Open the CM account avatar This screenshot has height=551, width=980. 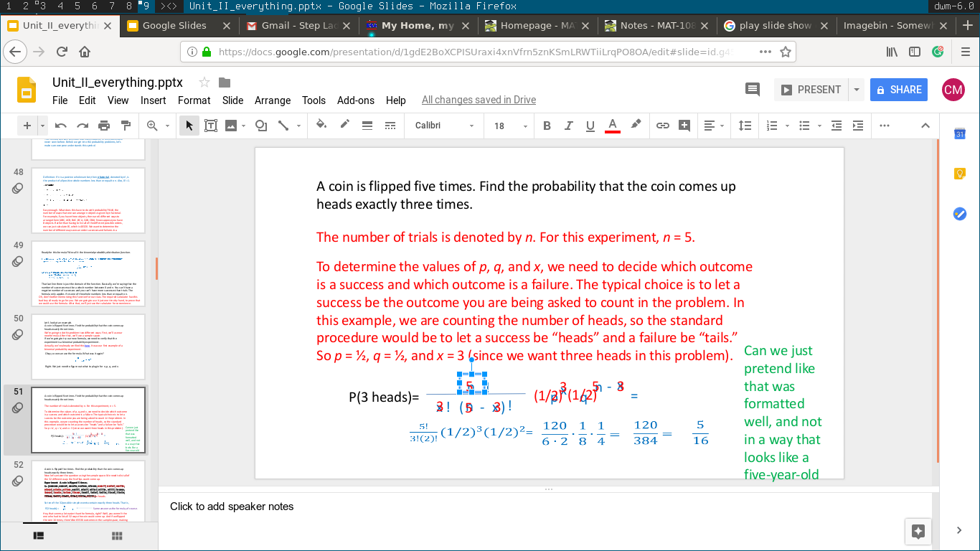coord(953,90)
